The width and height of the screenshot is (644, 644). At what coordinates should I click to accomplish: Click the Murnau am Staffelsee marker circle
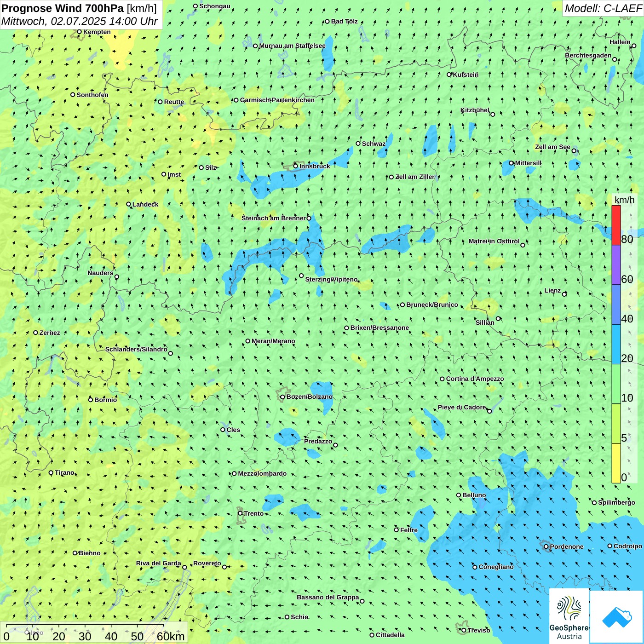255,46
